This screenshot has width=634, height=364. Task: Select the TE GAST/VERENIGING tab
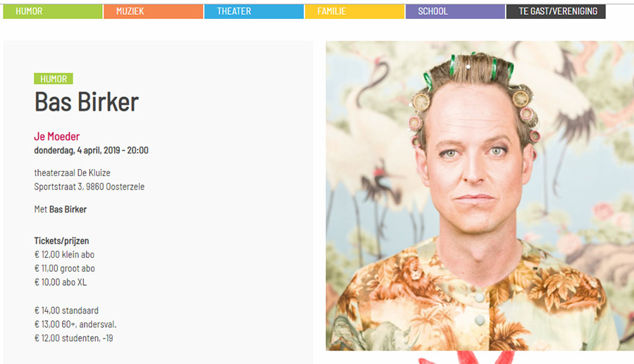click(x=556, y=11)
